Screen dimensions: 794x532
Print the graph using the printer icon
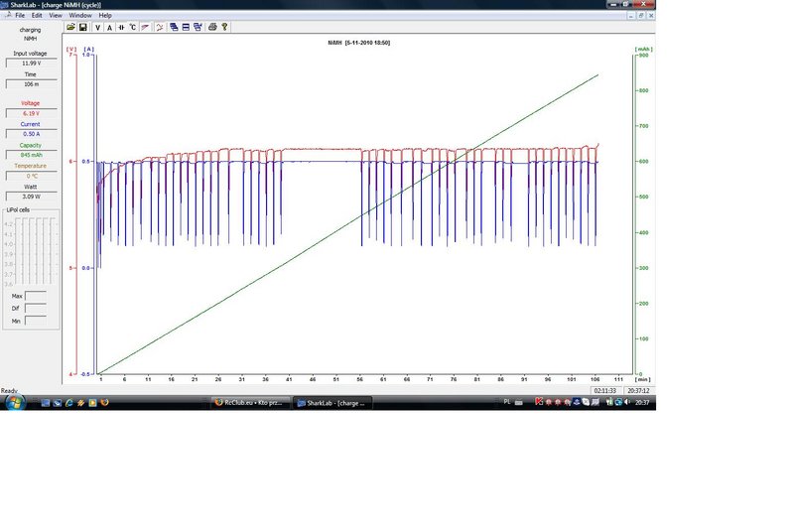[212, 28]
